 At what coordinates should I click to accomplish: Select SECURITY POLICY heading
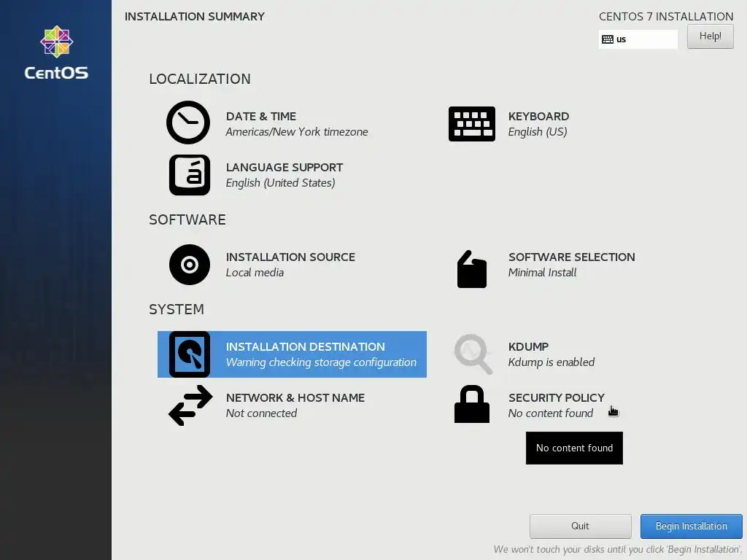[x=557, y=397]
